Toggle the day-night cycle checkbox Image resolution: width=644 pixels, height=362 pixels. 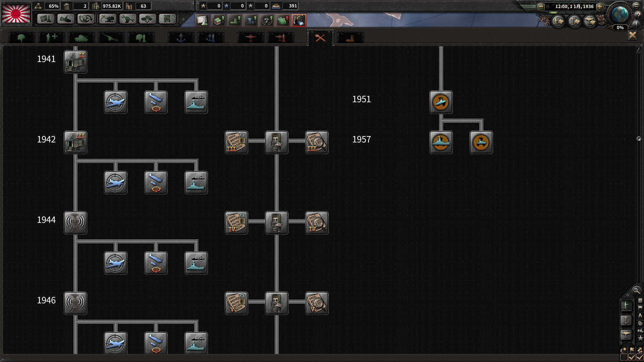[624, 357]
